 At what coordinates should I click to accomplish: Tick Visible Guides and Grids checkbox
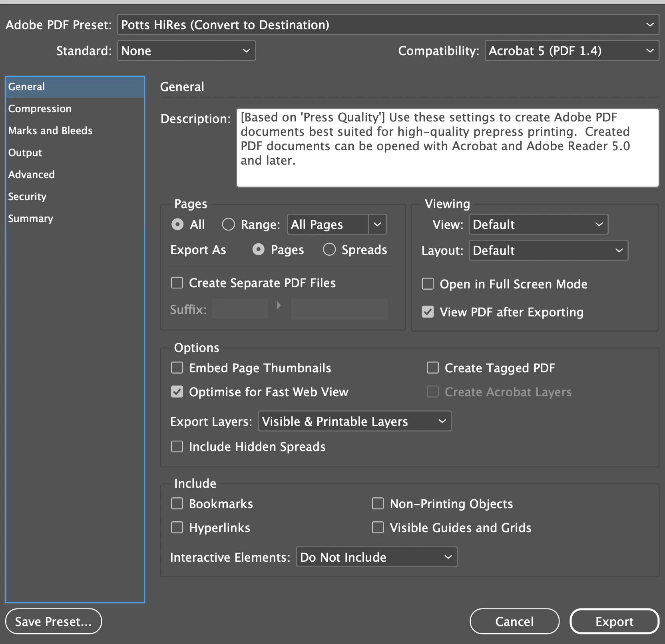coord(378,528)
